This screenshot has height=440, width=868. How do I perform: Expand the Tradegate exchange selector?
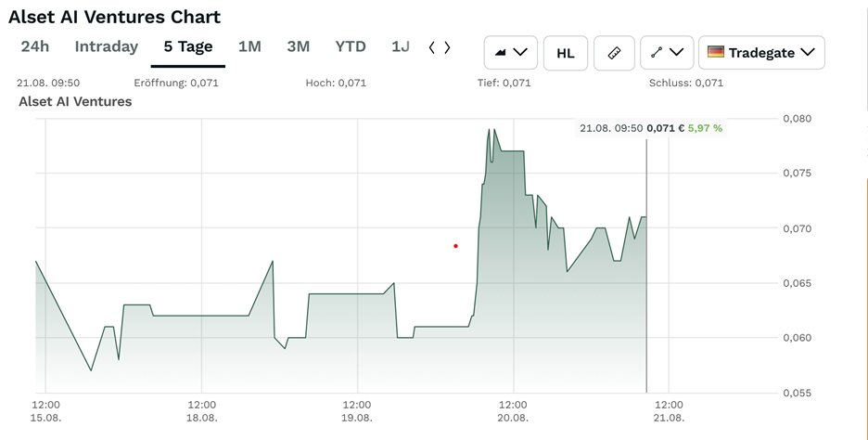pos(760,53)
